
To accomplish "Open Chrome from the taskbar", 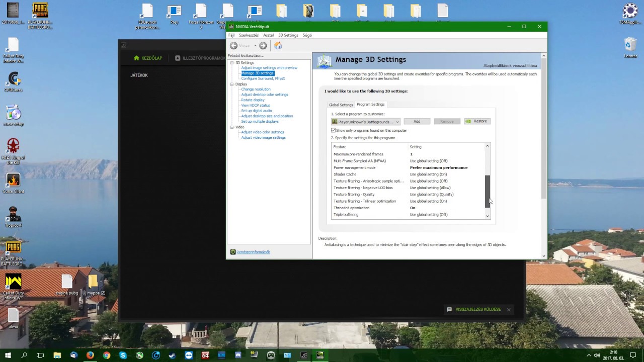I will (107, 355).
